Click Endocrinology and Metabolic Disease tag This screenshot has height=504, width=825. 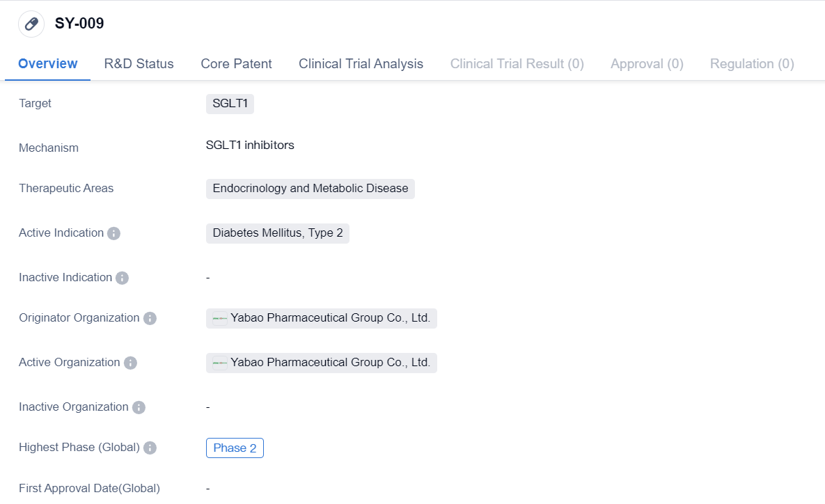[x=310, y=189]
